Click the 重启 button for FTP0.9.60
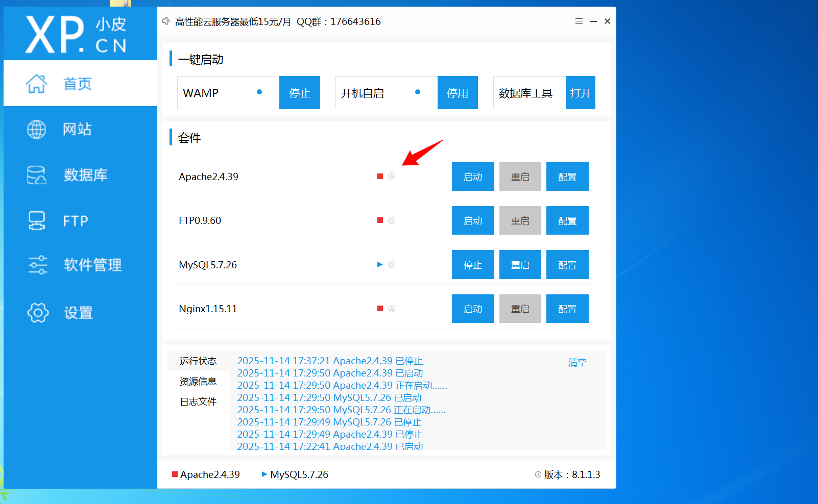 point(520,220)
